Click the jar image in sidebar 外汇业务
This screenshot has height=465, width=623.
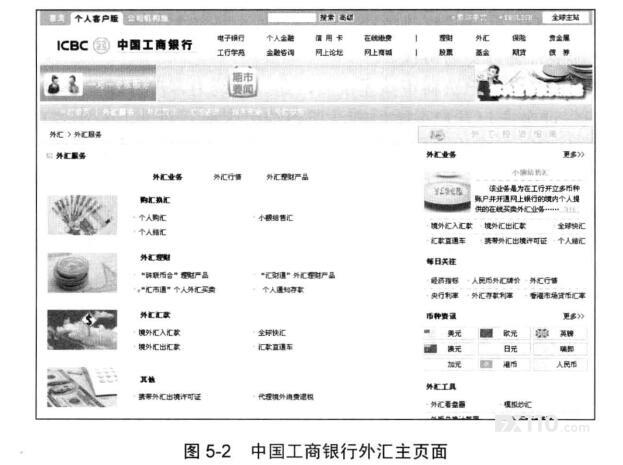tap(447, 192)
